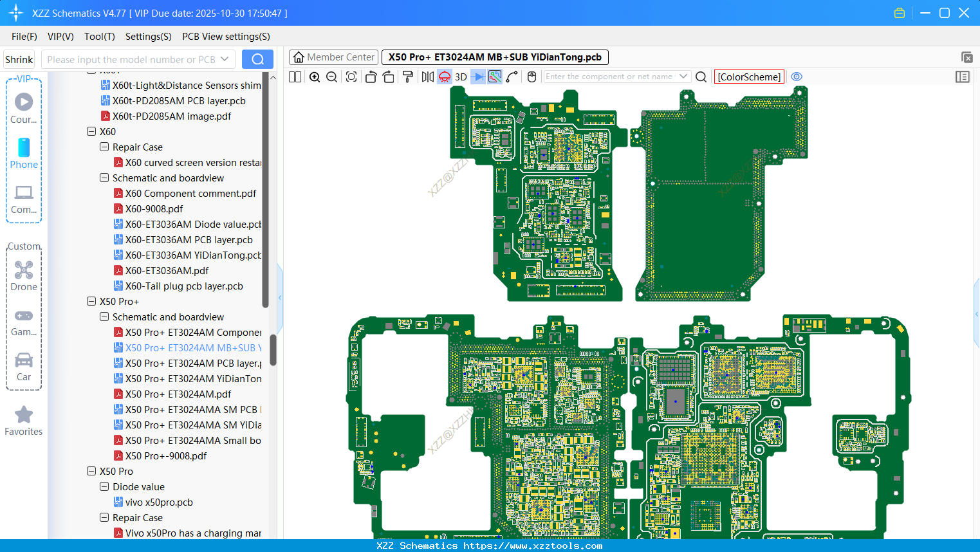Image resolution: width=980 pixels, height=552 pixels.
Task: Open the Tool(T) menu
Action: [99, 37]
